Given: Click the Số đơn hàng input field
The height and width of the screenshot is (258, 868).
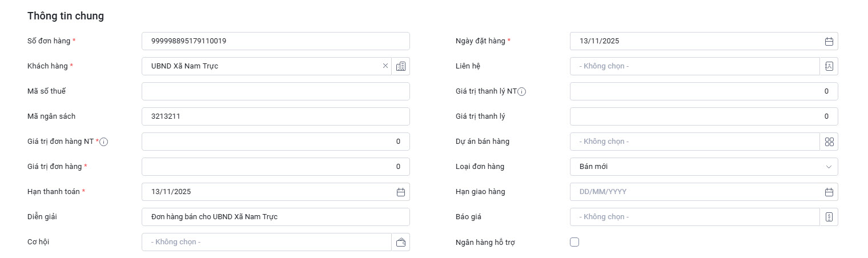Looking at the screenshot, I should [x=275, y=41].
